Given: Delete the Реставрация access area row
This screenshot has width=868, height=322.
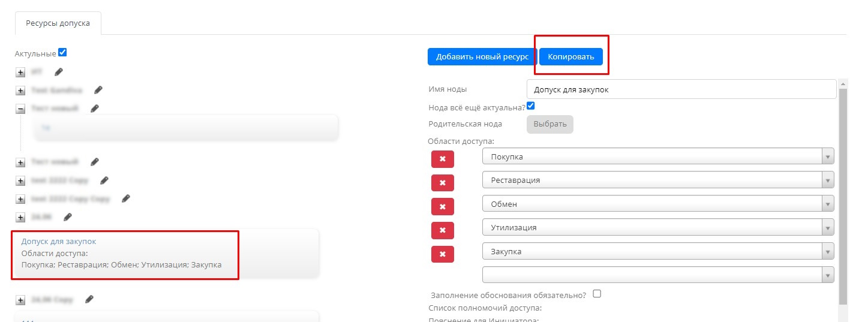Looking at the screenshot, I should coord(442,182).
